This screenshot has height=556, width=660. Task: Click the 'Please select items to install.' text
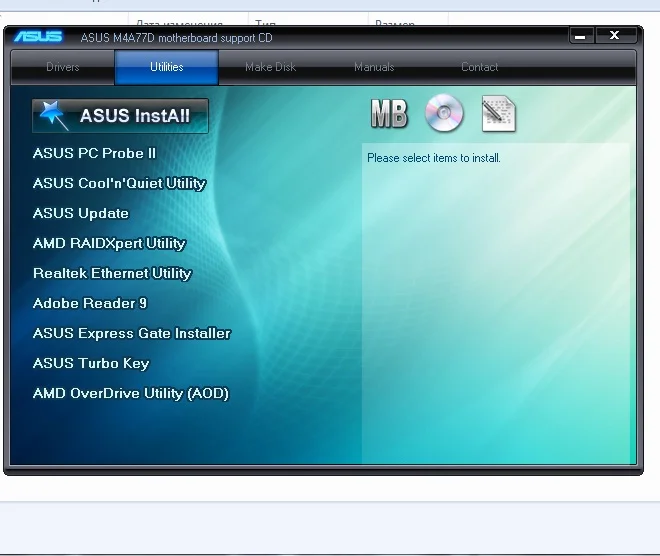pyautogui.click(x=434, y=158)
